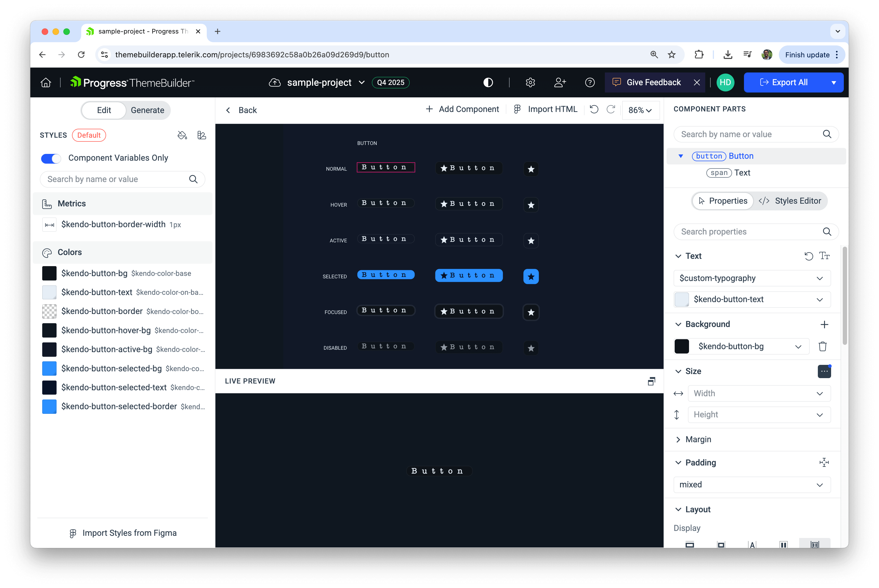This screenshot has height=588, width=879.
Task: Click the undo arrow in canvas toolbar
Action: (x=594, y=110)
